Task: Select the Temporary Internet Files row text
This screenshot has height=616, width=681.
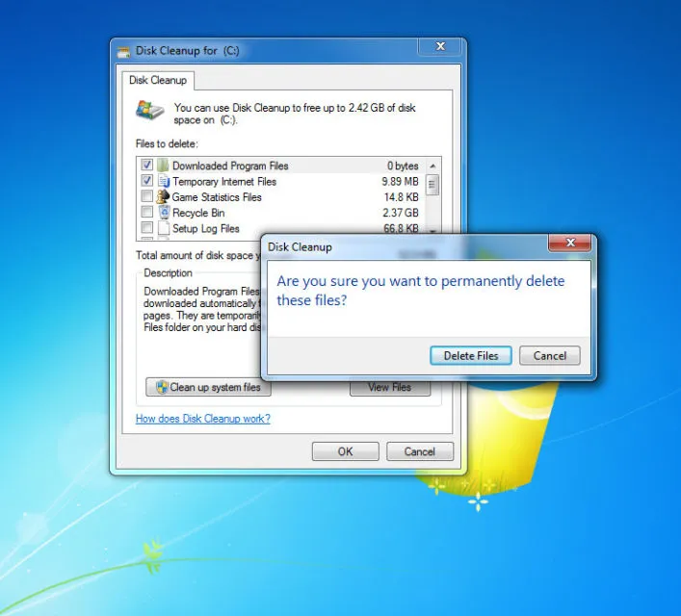Action: pos(224,182)
